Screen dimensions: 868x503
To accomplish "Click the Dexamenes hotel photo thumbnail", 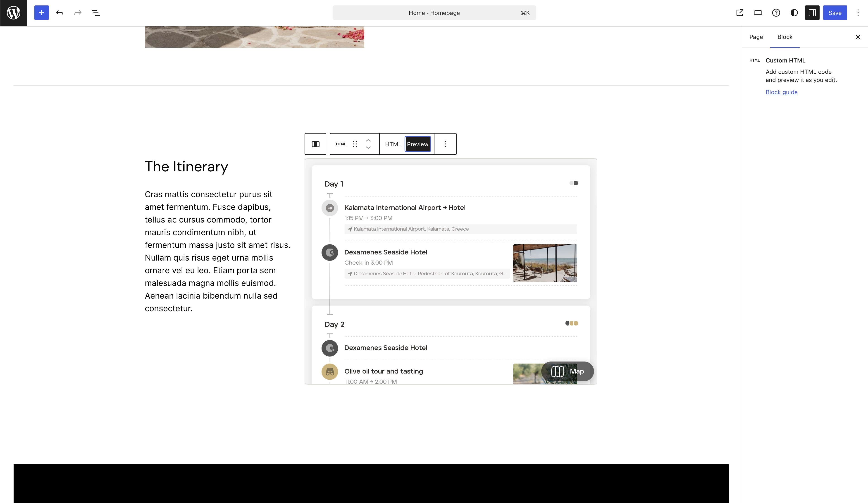I will (545, 263).
